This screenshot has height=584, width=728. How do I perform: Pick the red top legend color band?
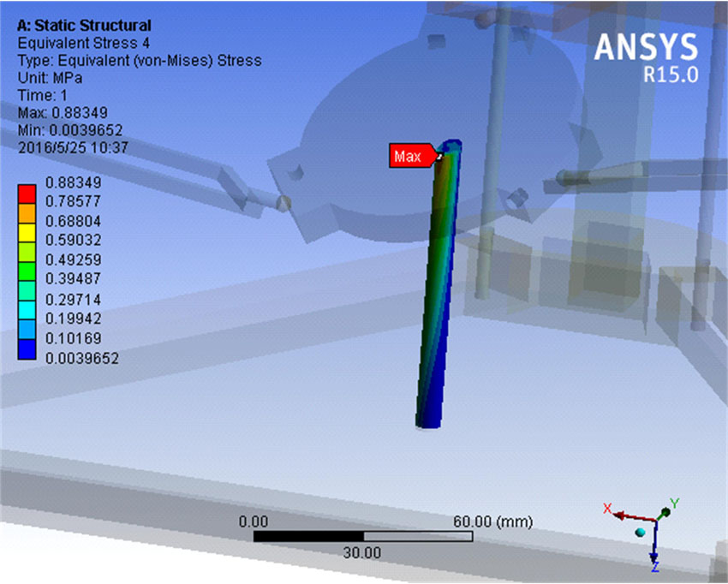pos(28,193)
